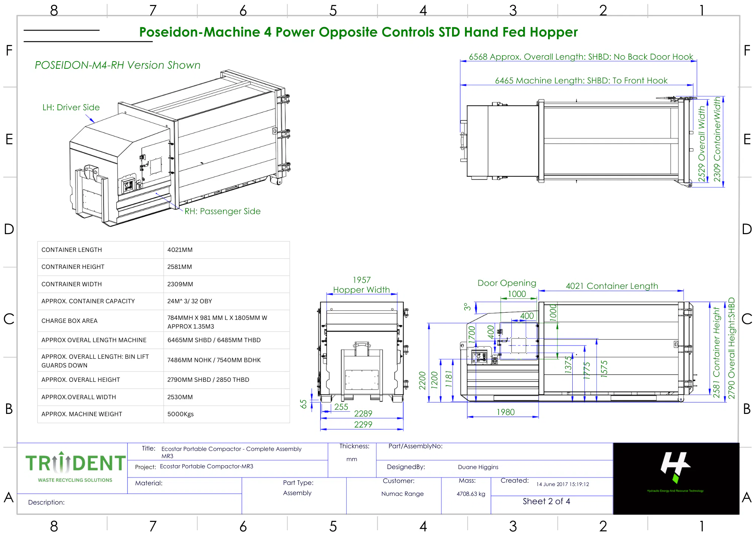Click the 'RH: Passenger Side' annotation
The image size is (756, 534).
tap(222, 211)
